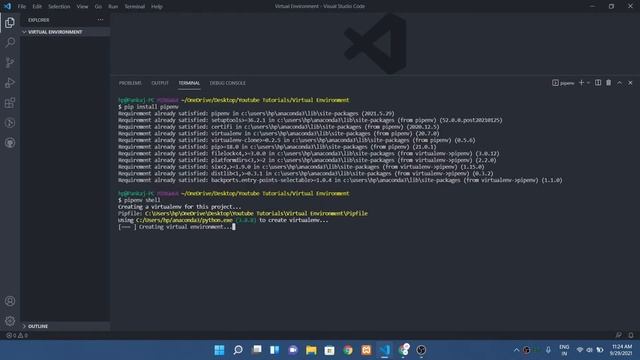Click the VS Code taskbar icon
Screen dimensions: 640x360
tap(384, 350)
